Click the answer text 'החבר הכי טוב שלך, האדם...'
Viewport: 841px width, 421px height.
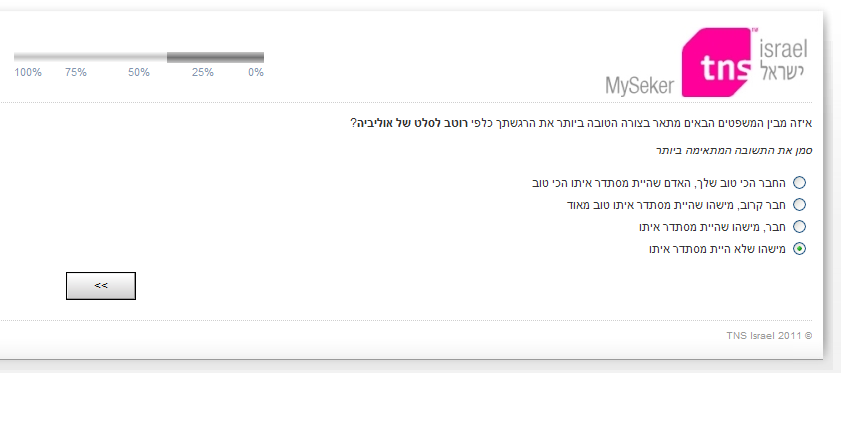click(x=659, y=183)
